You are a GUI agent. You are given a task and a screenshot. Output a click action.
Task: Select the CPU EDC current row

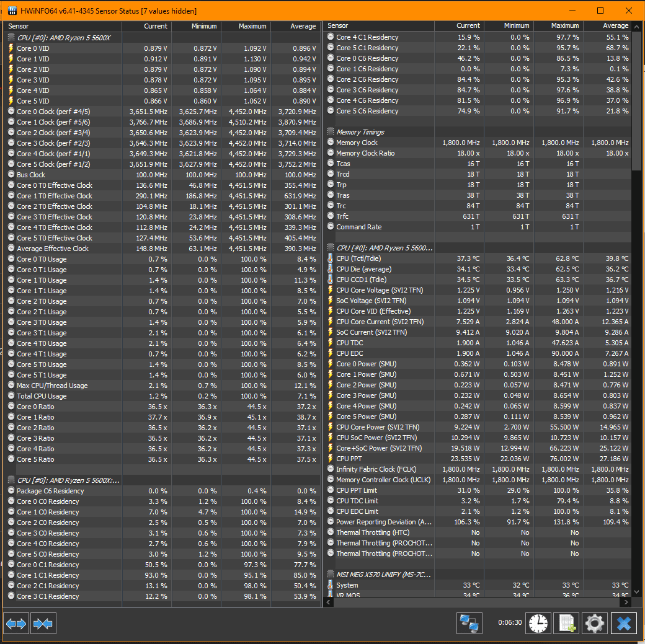pos(478,353)
